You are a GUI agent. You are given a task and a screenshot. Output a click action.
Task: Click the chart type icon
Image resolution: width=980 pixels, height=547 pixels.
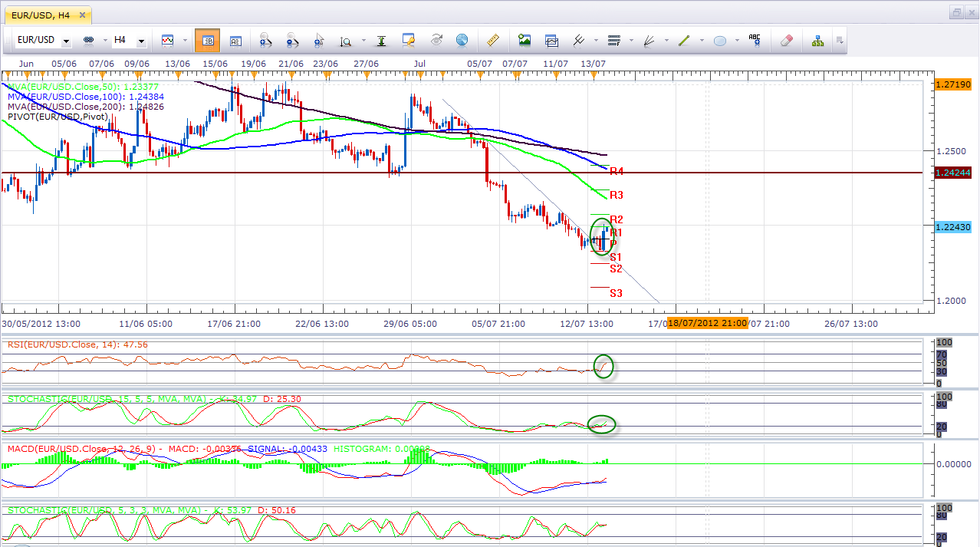point(167,40)
